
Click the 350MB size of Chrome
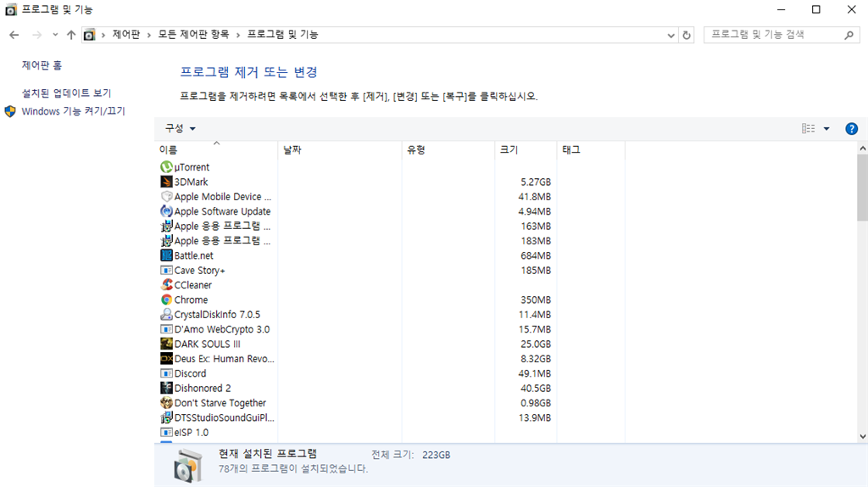click(x=536, y=299)
